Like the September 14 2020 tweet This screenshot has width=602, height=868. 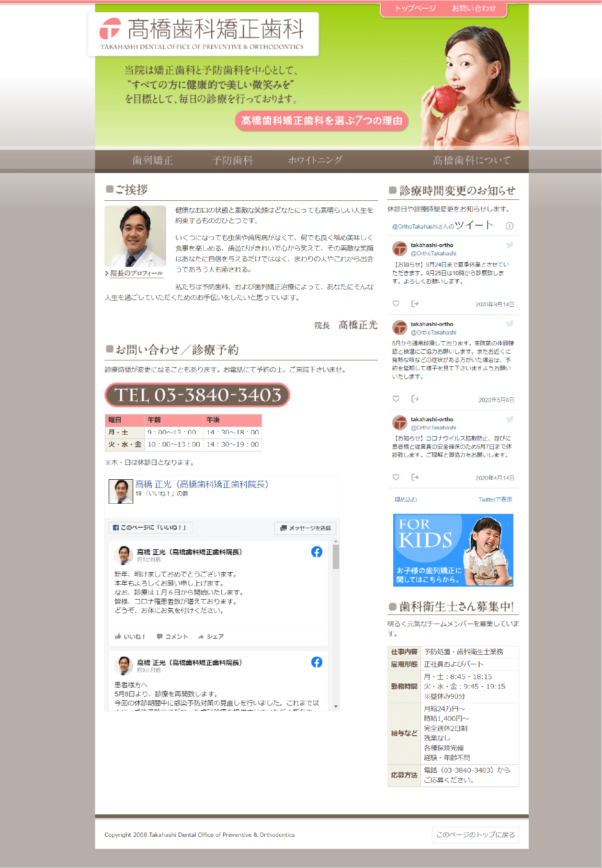tap(396, 303)
